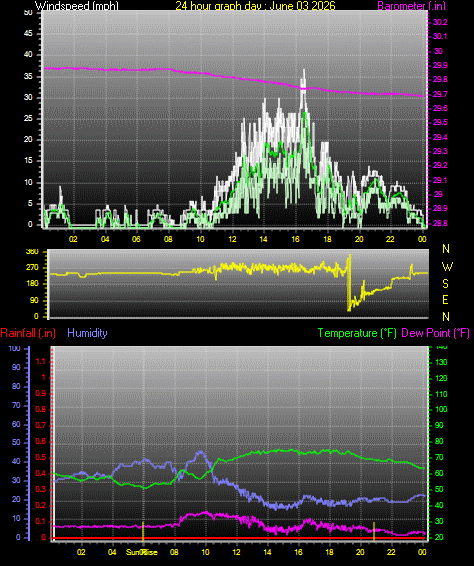Click the wind direction drop spike after 19
Viewport: 474px width, 566px height.
349,283
